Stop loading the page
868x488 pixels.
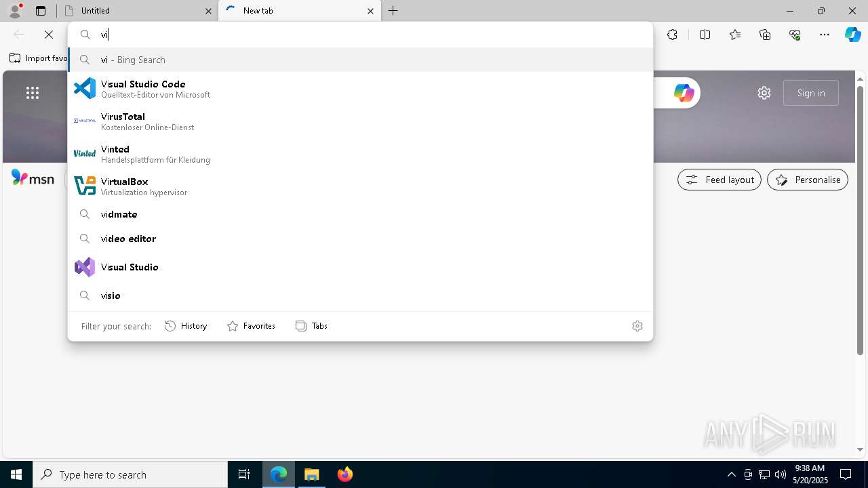click(x=49, y=35)
